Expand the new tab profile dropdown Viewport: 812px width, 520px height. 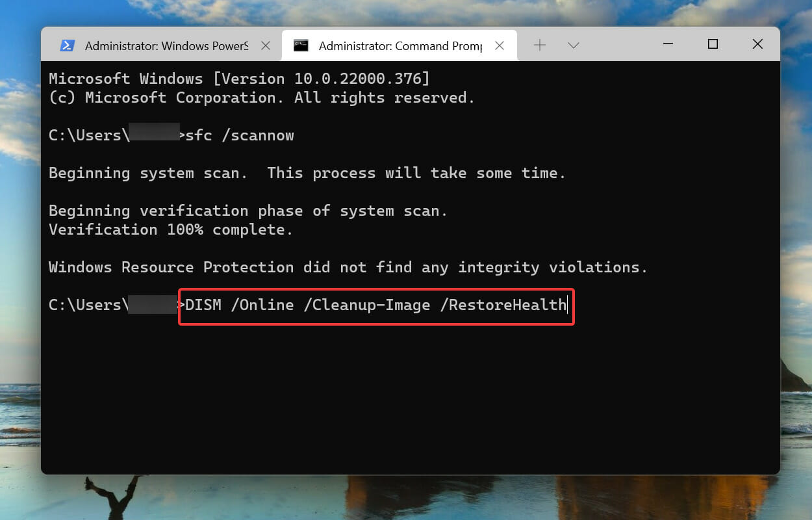573,45
